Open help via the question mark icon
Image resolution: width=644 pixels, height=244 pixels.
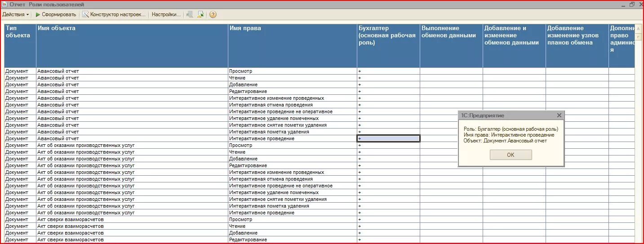click(213, 14)
